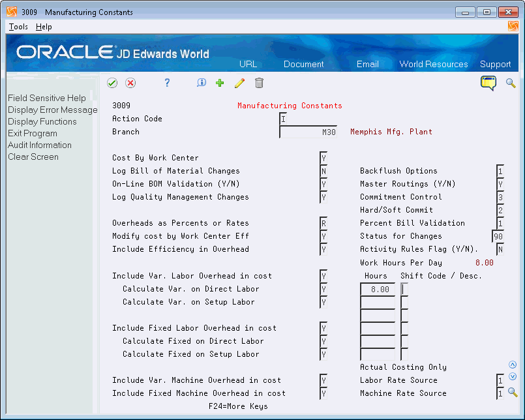Click the scroll up arrow icon
525x420 pixels.
[512, 365]
